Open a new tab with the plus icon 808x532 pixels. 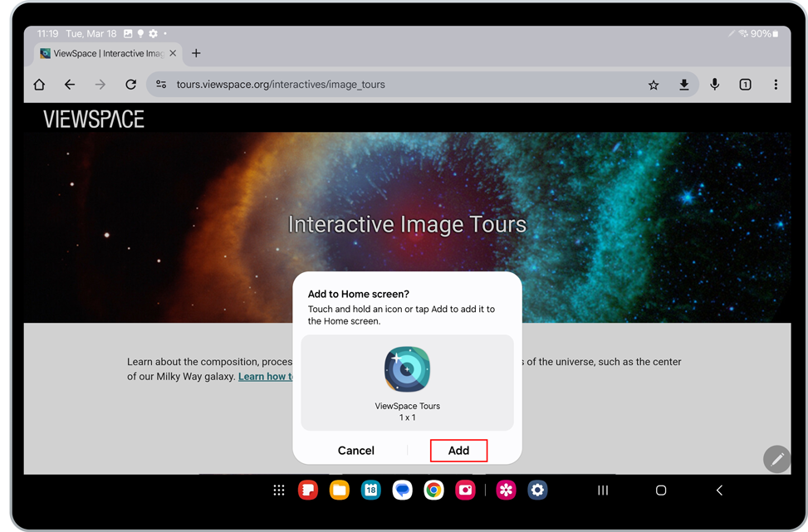click(x=196, y=53)
